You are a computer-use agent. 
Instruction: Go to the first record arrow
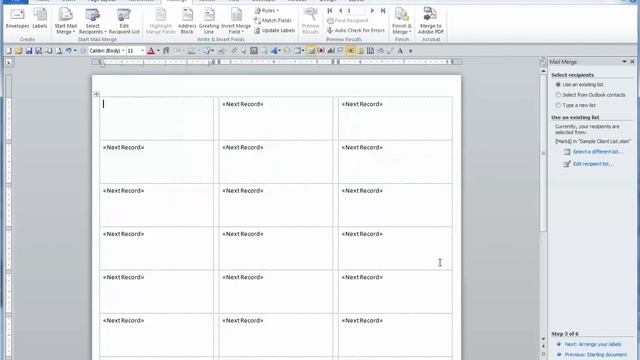tap(330, 11)
